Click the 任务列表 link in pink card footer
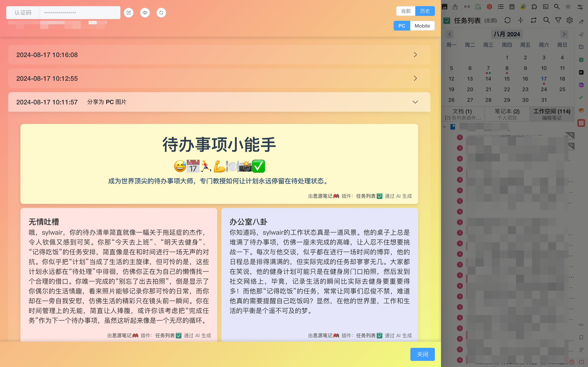The width and height of the screenshot is (588, 367). pos(165,335)
